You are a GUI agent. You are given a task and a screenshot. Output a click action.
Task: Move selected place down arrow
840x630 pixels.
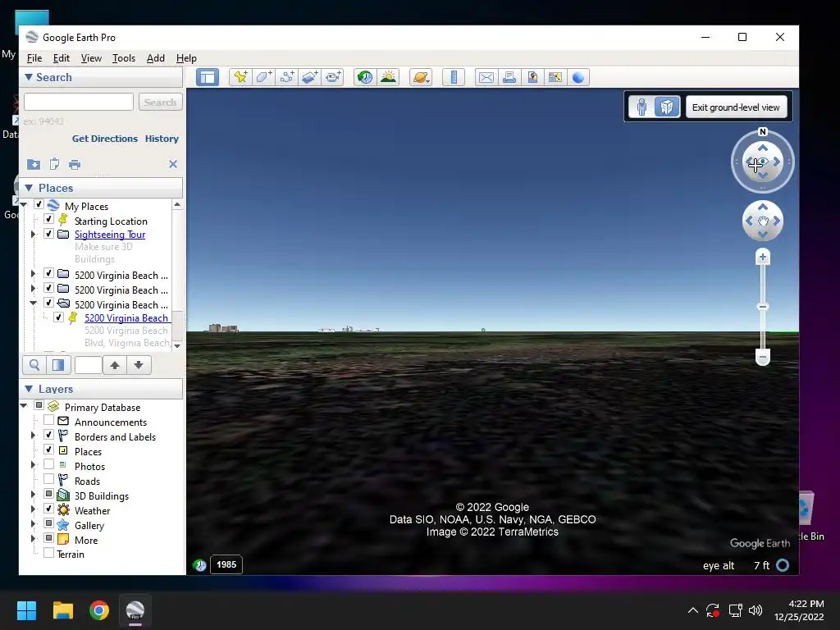(x=139, y=365)
